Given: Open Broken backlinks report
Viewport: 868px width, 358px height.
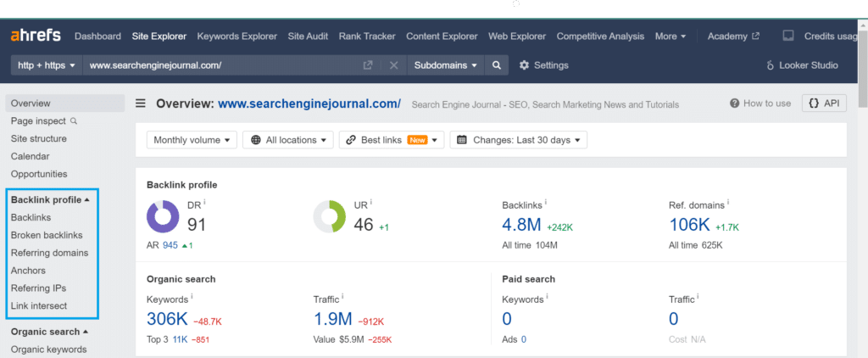Looking at the screenshot, I should [47, 235].
